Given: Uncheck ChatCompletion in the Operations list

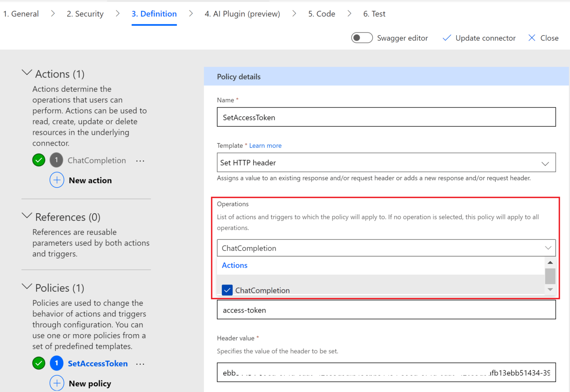Looking at the screenshot, I should [x=227, y=290].
